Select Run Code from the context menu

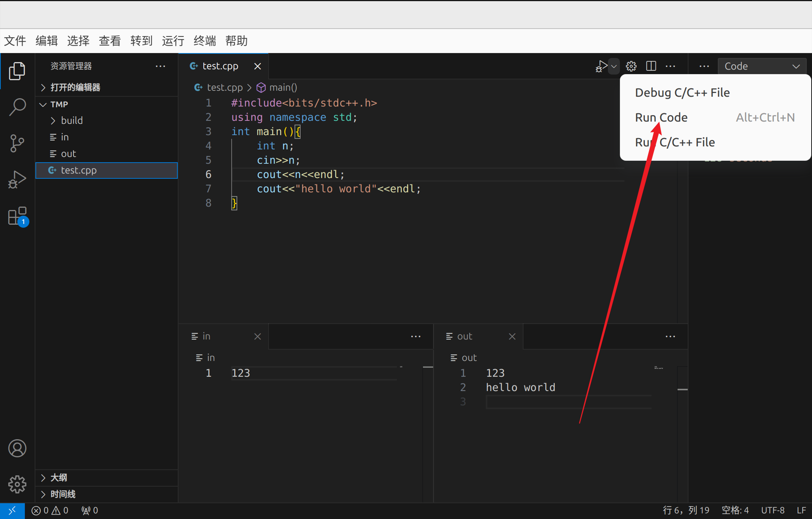(x=661, y=117)
